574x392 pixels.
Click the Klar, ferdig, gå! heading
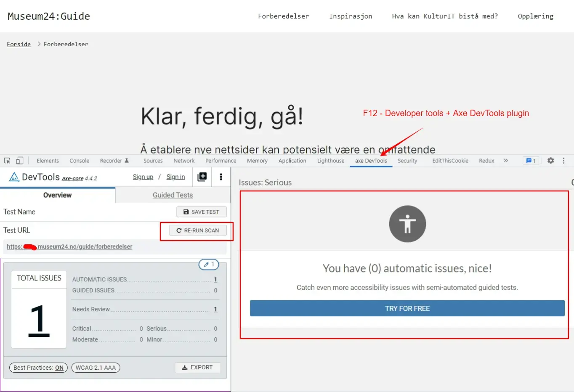click(222, 117)
